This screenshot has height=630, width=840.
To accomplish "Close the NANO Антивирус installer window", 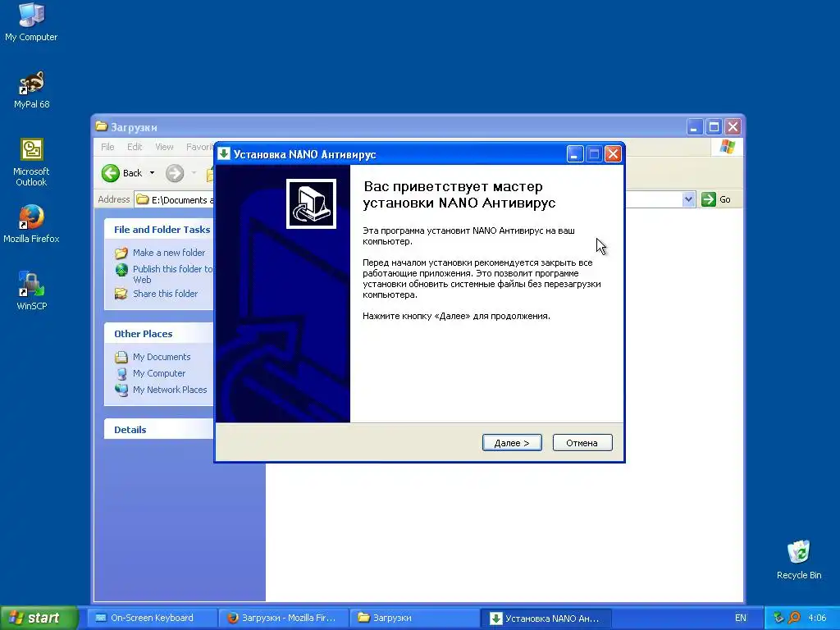I will point(613,154).
